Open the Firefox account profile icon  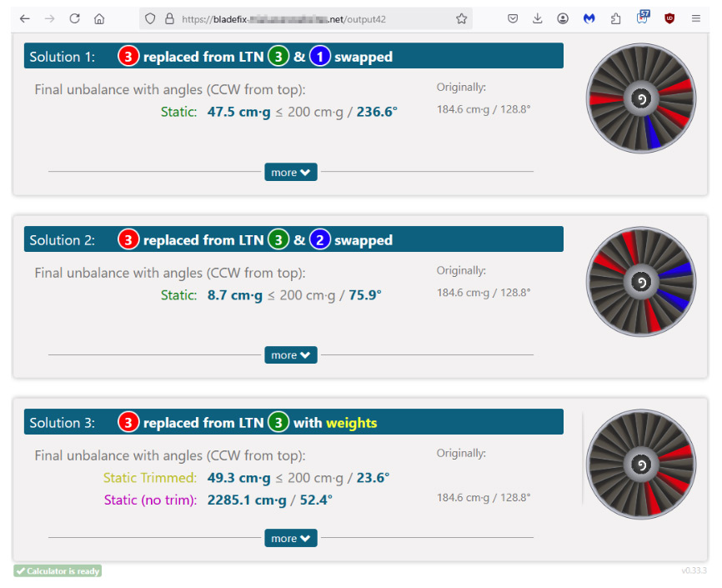[564, 18]
